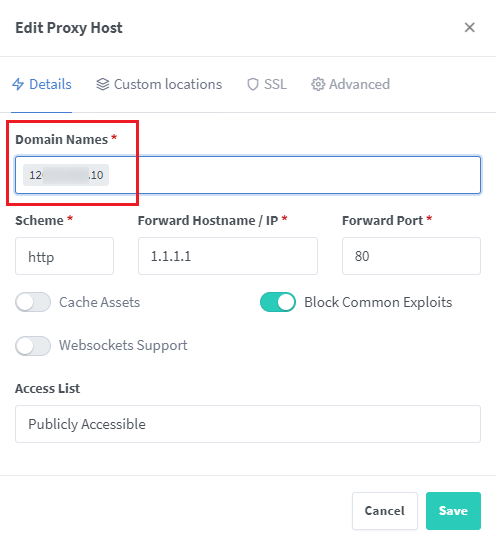This screenshot has height=545, width=496.
Task: Open the Scheme http dropdown
Action: (x=64, y=256)
